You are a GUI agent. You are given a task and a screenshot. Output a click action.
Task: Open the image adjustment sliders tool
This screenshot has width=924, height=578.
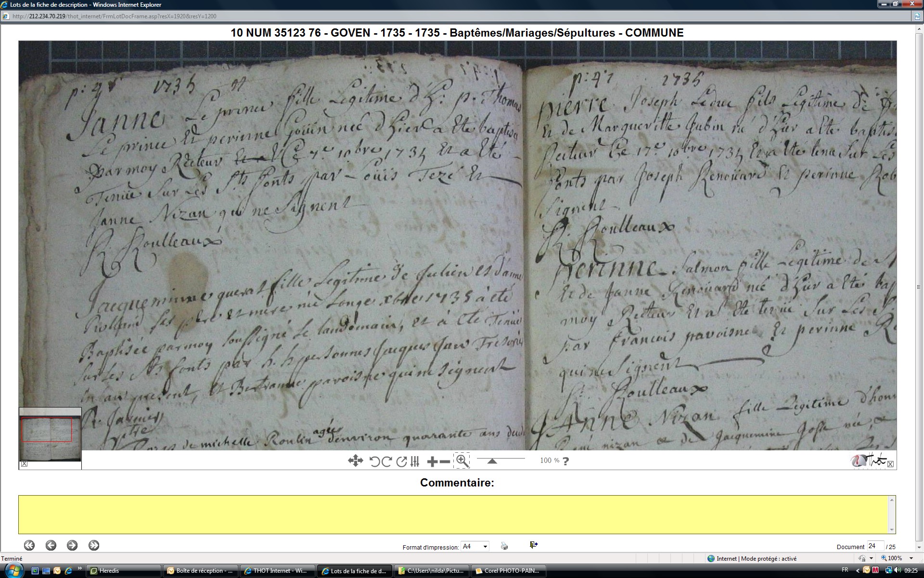point(415,461)
